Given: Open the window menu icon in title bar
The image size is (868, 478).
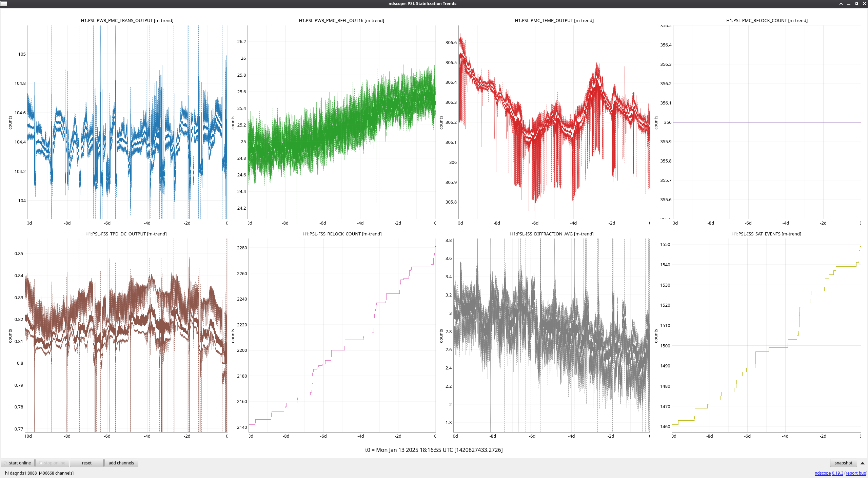Looking at the screenshot, I should [4, 3].
